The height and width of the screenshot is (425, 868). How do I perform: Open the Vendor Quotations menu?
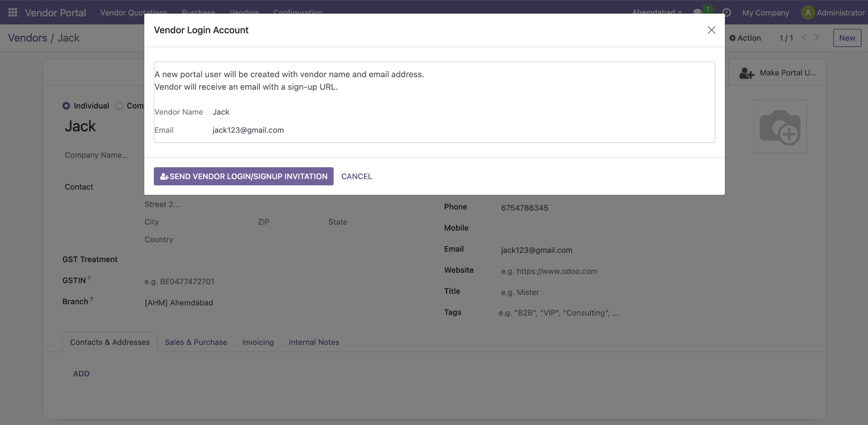(134, 12)
